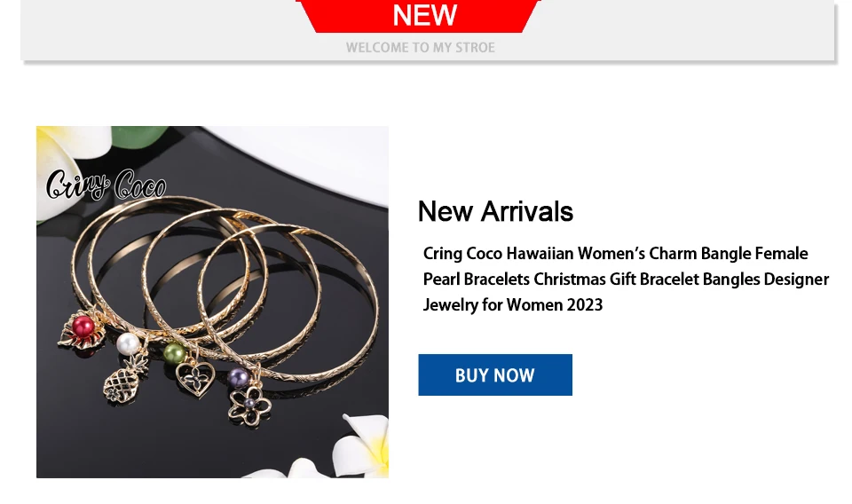852x504 pixels.
Task: Click the 'Jewelry for Women 2023' title line
Action: (x=512, y=304)
